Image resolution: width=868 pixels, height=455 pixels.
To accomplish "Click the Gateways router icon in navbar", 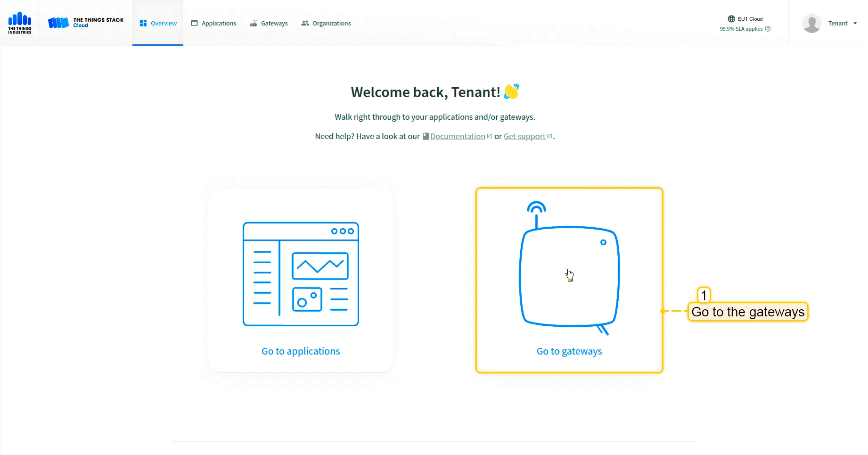I will pyautogui.click(x=254, y=23).
